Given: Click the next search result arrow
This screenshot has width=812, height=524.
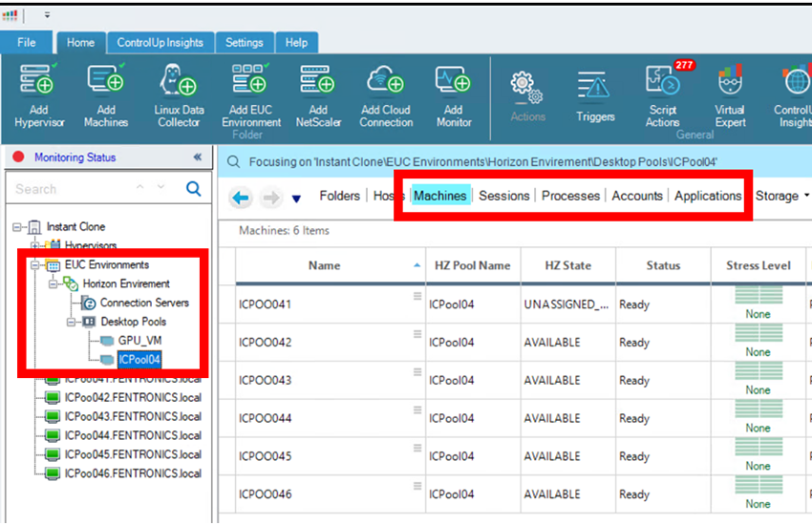Looking at the screenshot, I should [x=161, y=187].
